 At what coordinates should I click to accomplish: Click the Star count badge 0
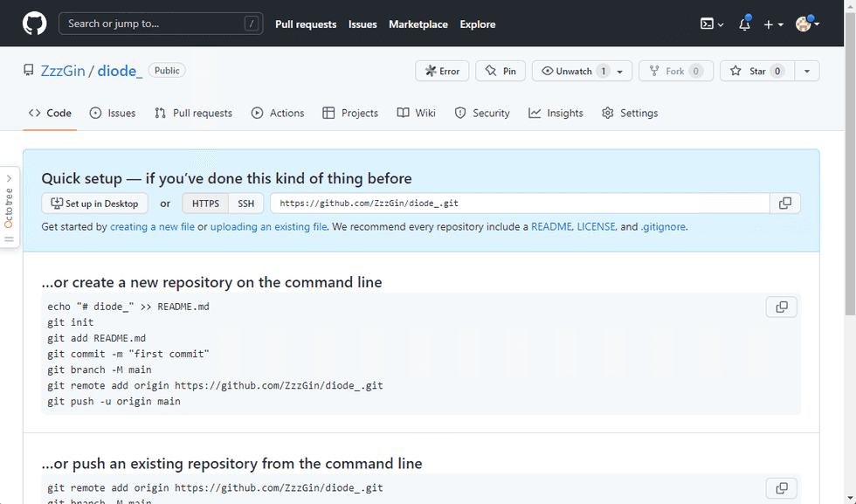click(x=777, y=71)
